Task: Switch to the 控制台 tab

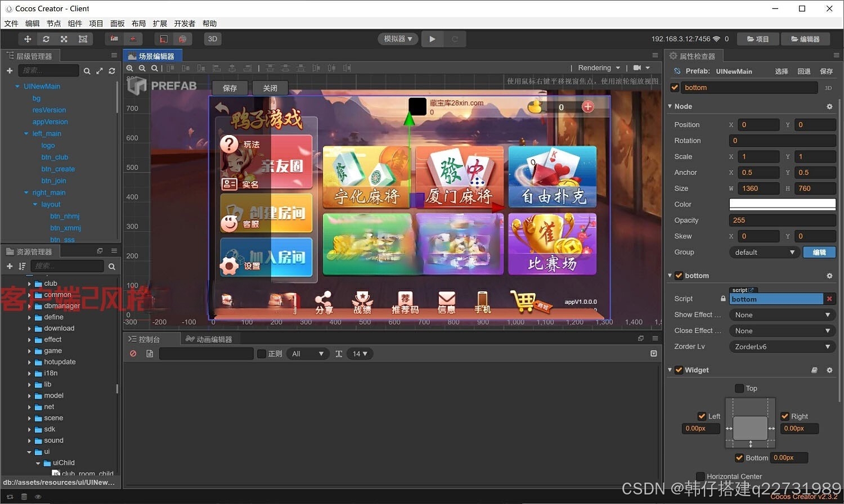Action: [144, 339]
